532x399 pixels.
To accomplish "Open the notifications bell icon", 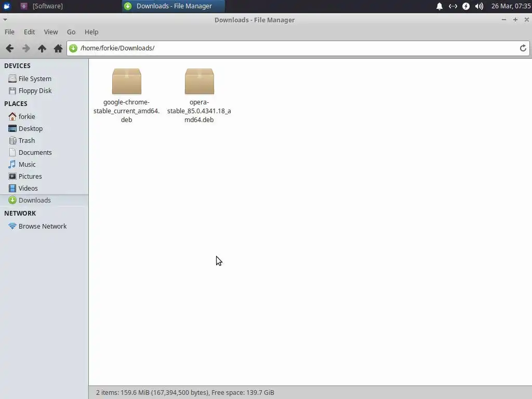I will click(440, 6).
